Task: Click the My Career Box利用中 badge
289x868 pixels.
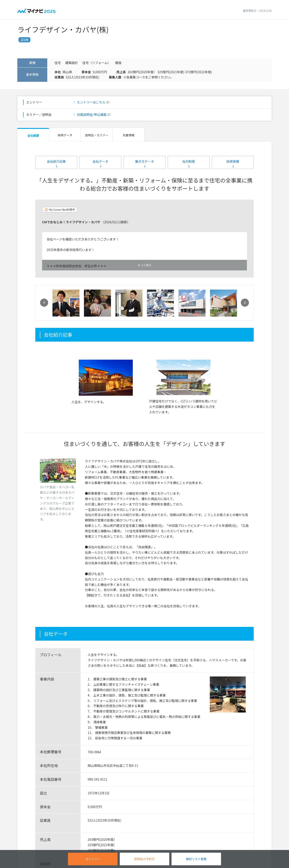Action: click(x=60, y=210)
